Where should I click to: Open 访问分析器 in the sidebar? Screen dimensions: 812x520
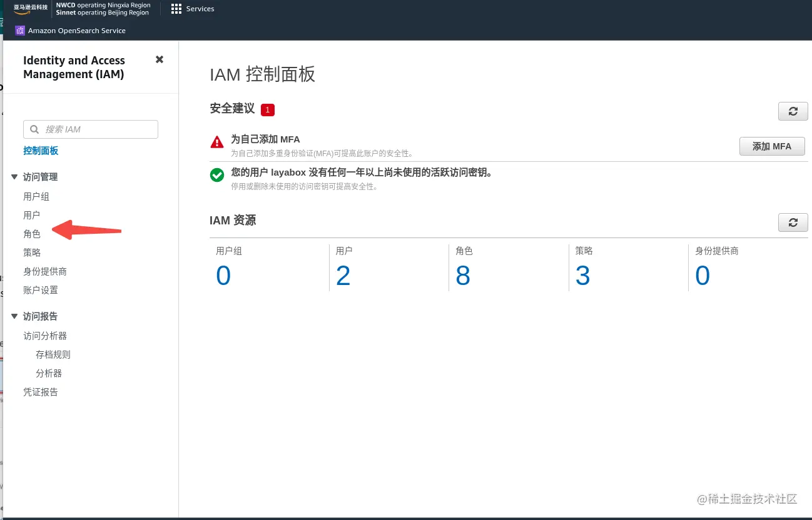(45, 336)
